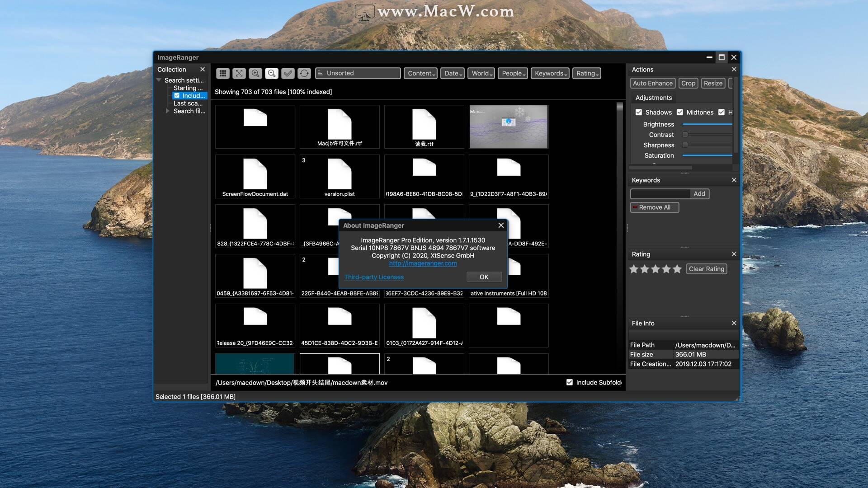Click the Auto Enhance button
The image size is (868, 488).
653,83
